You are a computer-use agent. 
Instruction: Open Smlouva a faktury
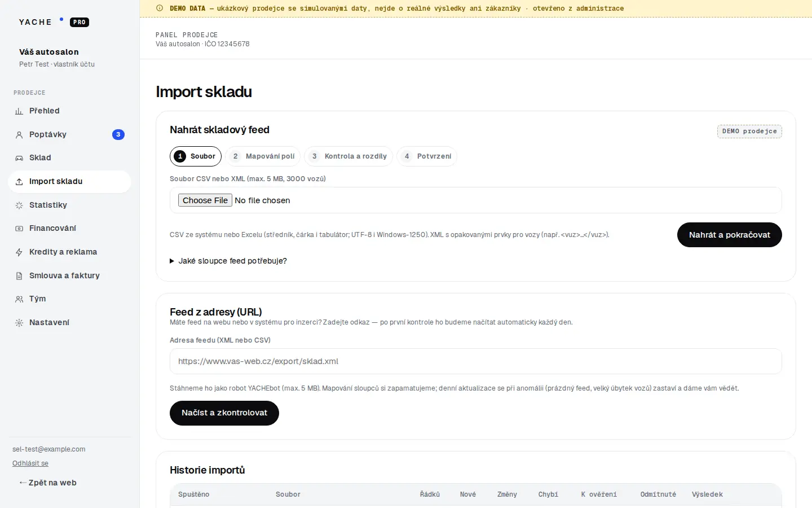coord(69,275)
